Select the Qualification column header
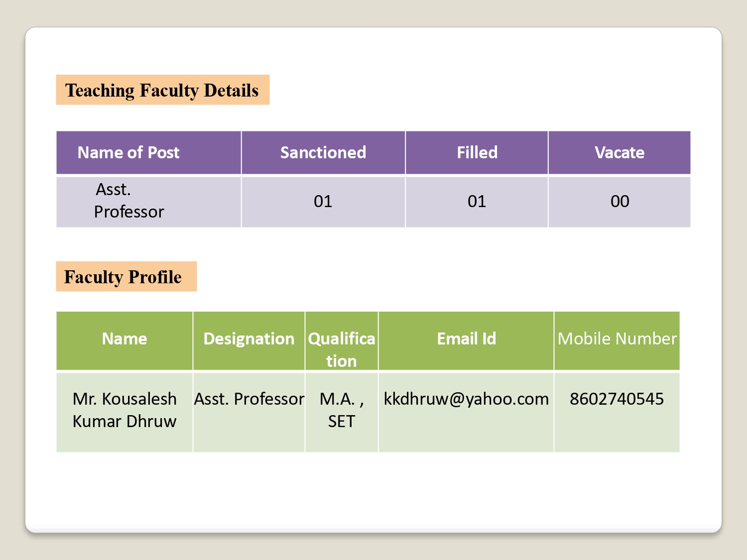 [x=341, y=349]
